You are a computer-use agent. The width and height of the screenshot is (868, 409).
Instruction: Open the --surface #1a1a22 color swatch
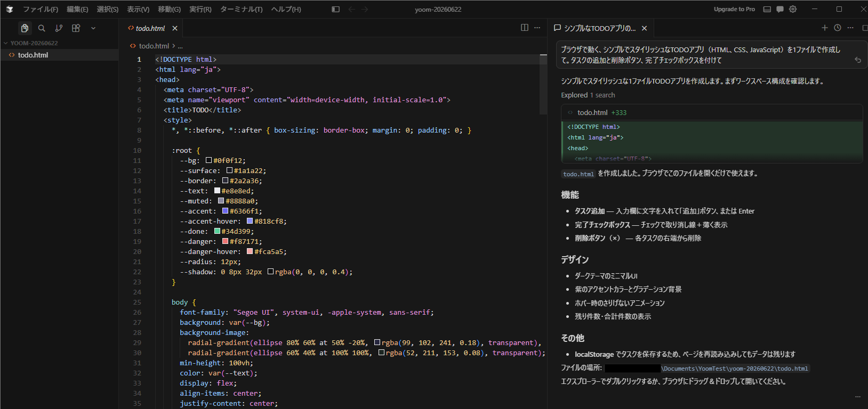(x=229, y=170)
